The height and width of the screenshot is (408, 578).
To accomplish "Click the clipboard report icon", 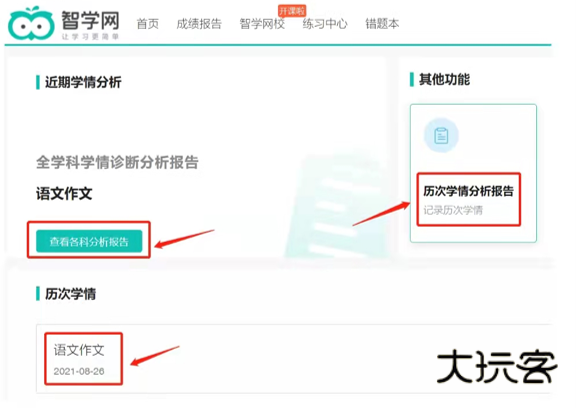I will [441, 135].
